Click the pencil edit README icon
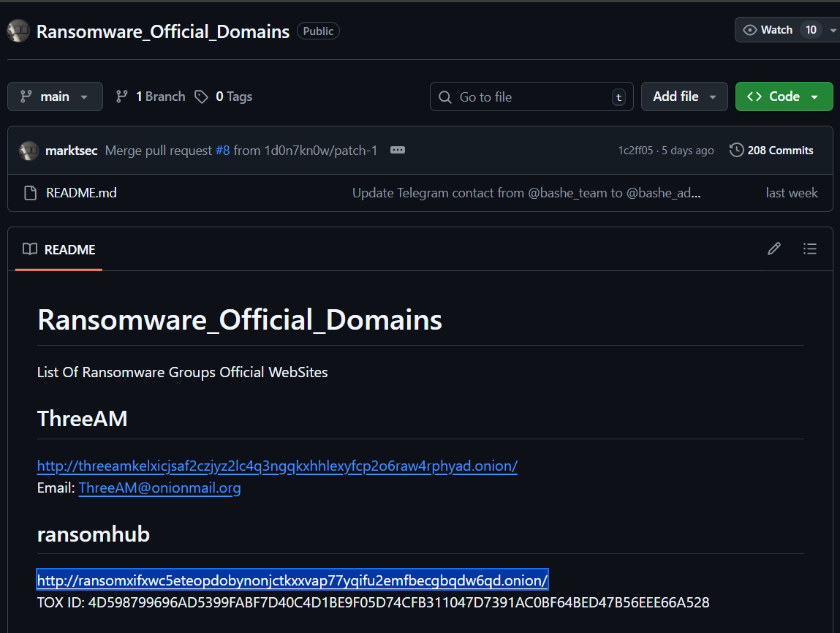 (x=774, y=249)
